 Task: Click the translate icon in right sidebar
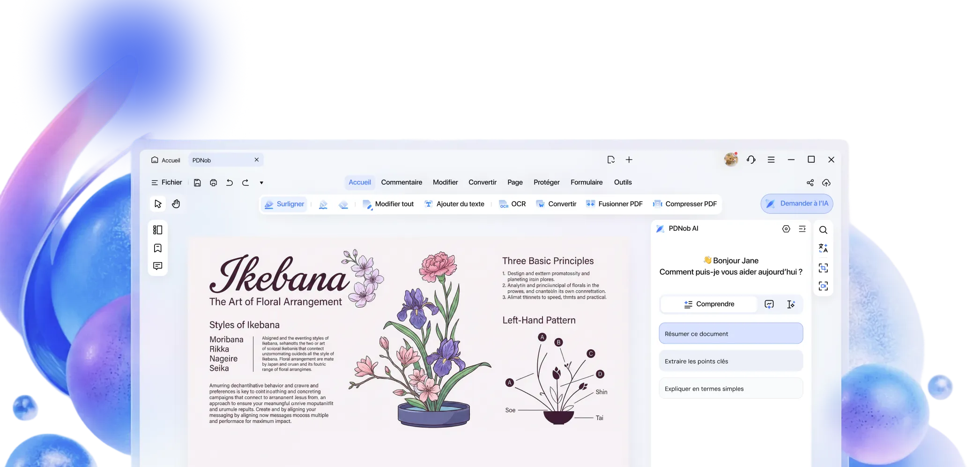(823, 248)
